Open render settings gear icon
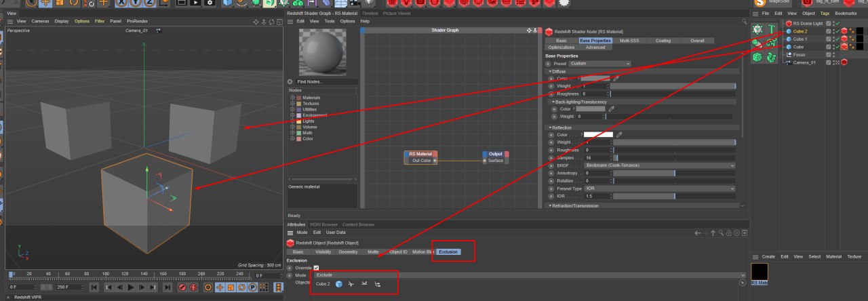Screen dimensions: 868x301 [210, 3]
